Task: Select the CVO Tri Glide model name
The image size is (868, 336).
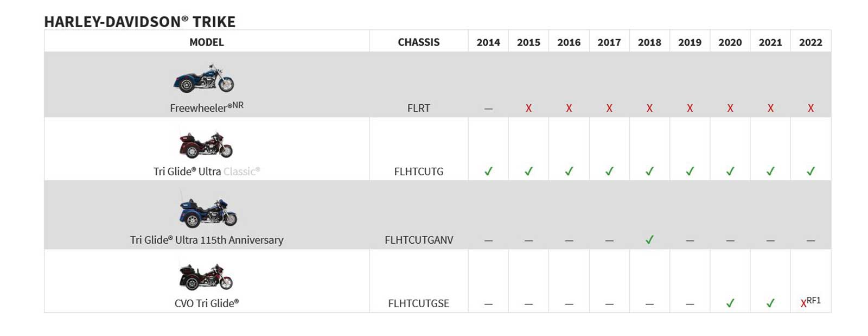Action: 207,303
